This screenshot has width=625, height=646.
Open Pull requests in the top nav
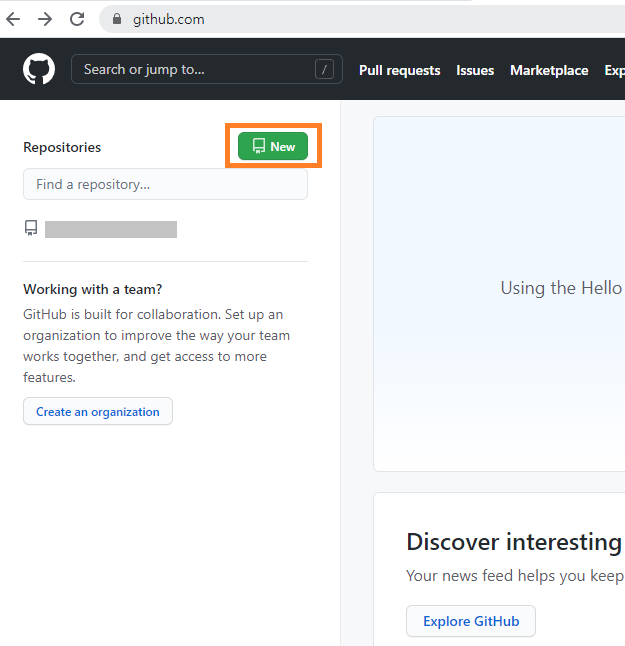[400, 70]
